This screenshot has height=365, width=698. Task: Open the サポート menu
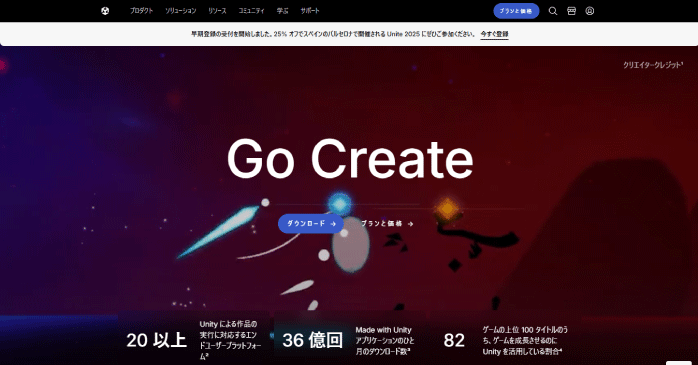coord(310,11)
